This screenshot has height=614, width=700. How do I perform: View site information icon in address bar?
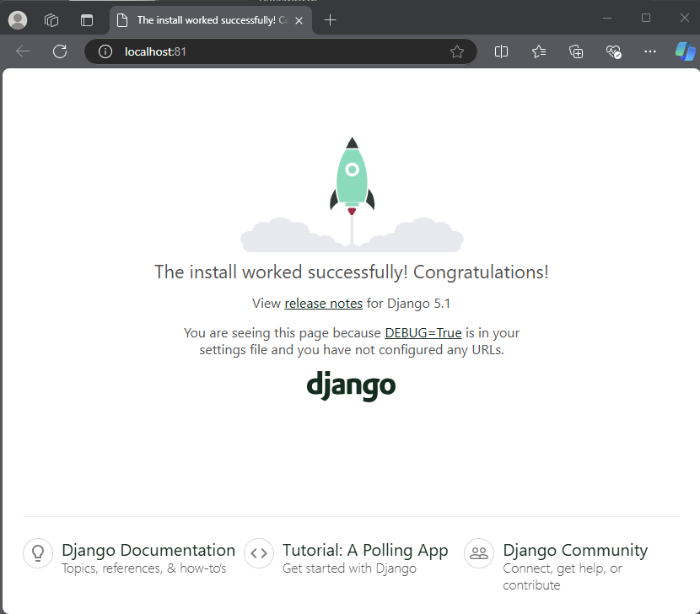pyautogui.click(x=105, y=51)
